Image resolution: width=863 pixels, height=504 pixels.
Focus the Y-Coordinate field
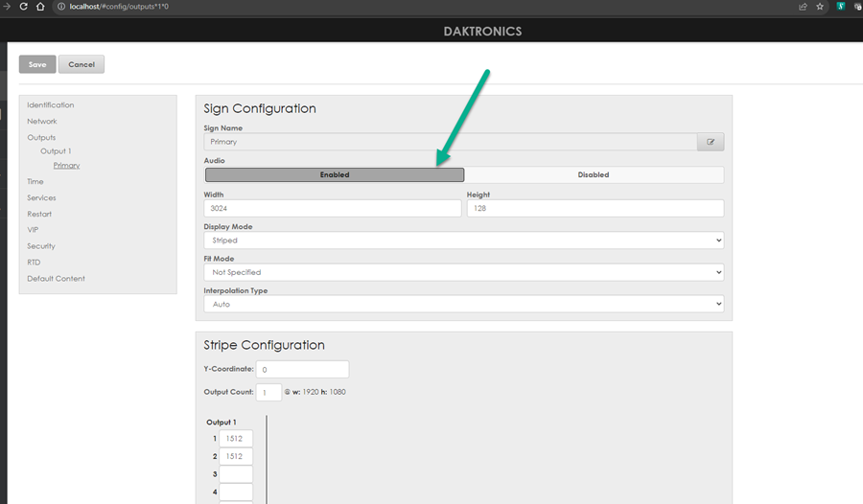302,369
